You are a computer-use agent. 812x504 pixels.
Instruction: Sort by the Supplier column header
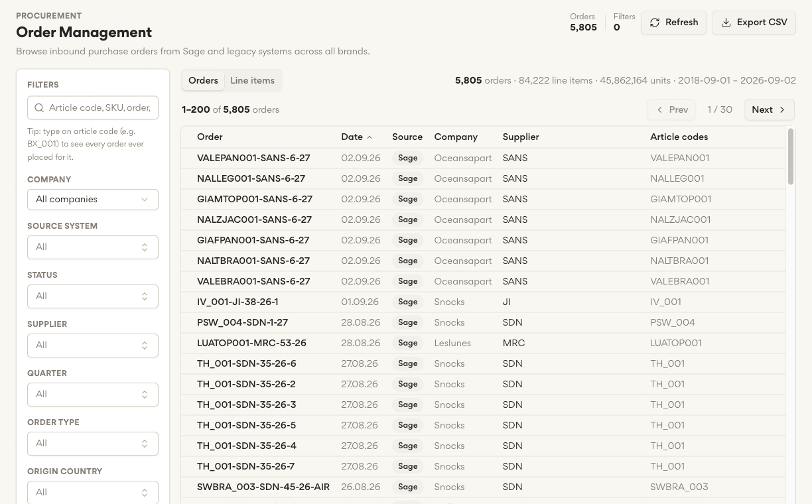(521, 137)
